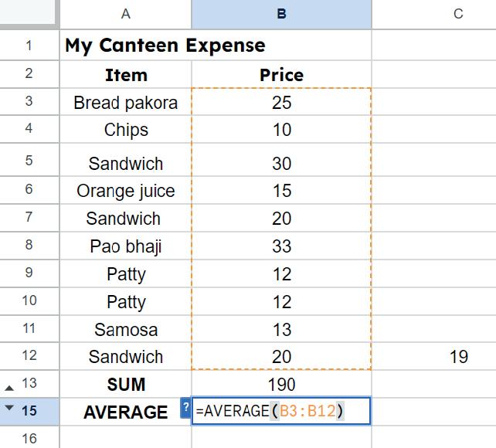The height and width of the screenshot is (448, 496).
Task: Select the "AVERAGE" label cell
Action: coord(126,412)
